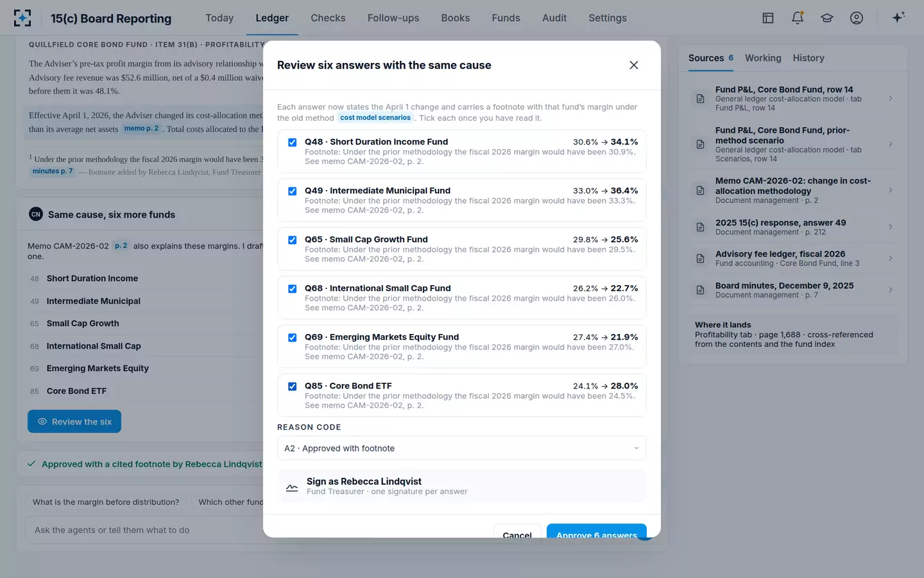The height and width of the screenshot is (578, 924).
Task: Close the review six answers dialog
Action: click(x=634, y=65)
